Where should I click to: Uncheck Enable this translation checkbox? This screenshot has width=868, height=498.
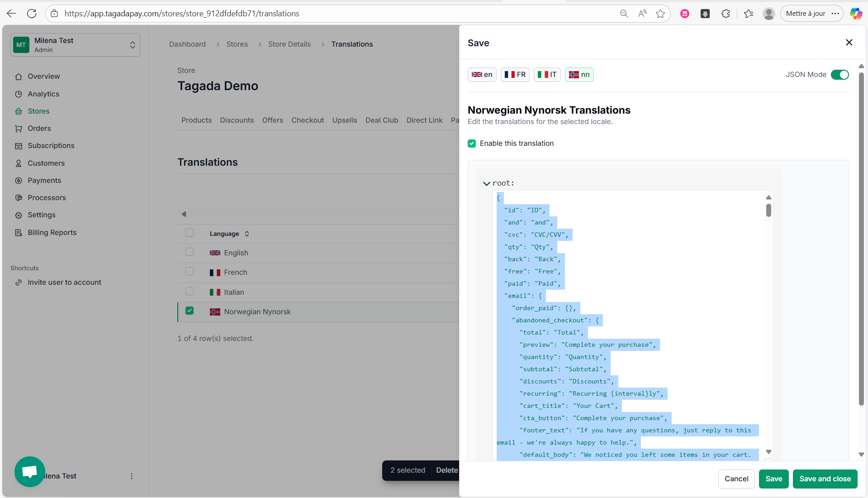[472, 144]
